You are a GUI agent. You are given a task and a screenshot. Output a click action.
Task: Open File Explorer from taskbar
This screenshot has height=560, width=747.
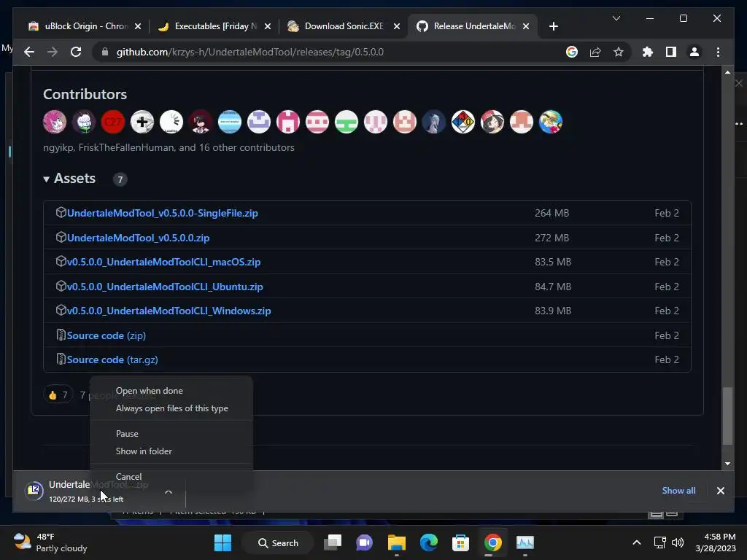click(396, 542)
